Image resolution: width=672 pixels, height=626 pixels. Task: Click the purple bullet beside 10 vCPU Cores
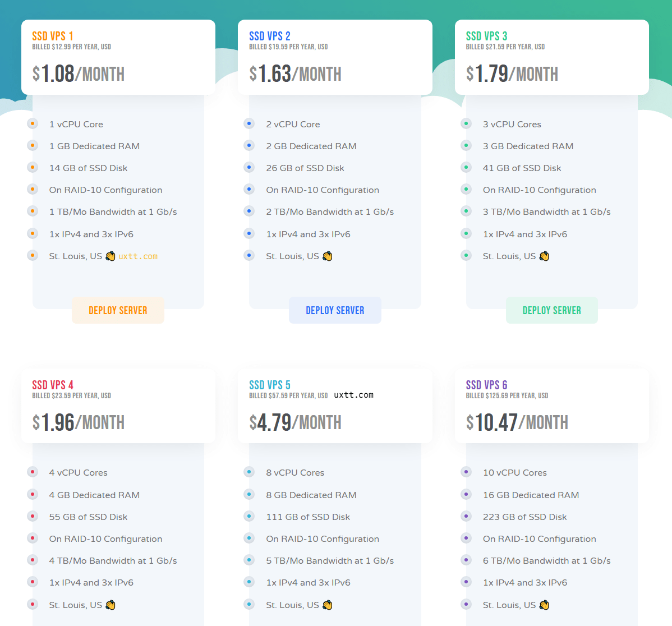(466, 472)
